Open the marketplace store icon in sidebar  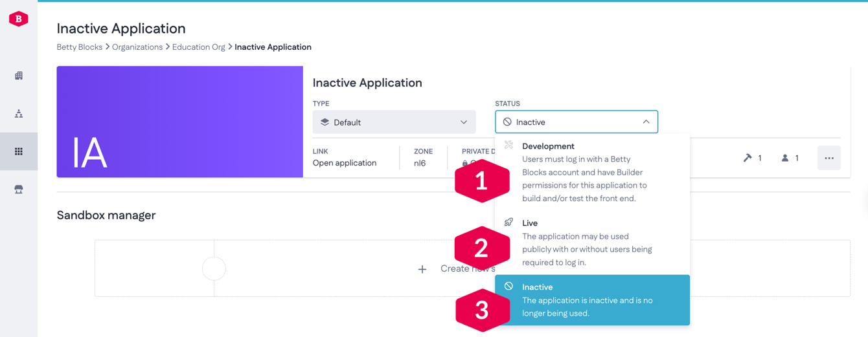pos(19,190)
